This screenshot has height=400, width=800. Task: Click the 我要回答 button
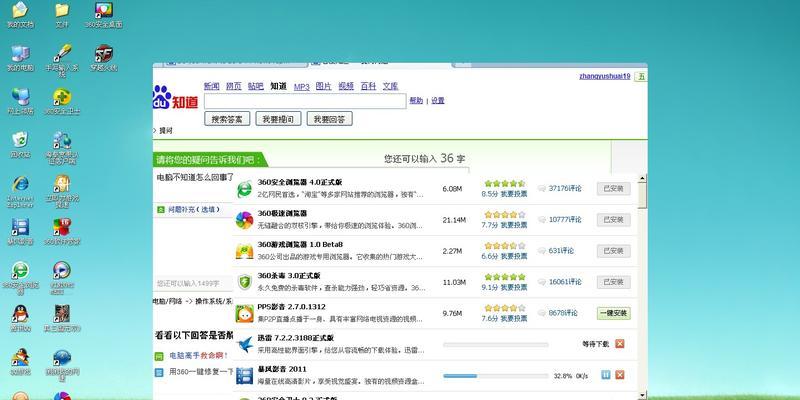pyautogui.click(x=330, y=119)
